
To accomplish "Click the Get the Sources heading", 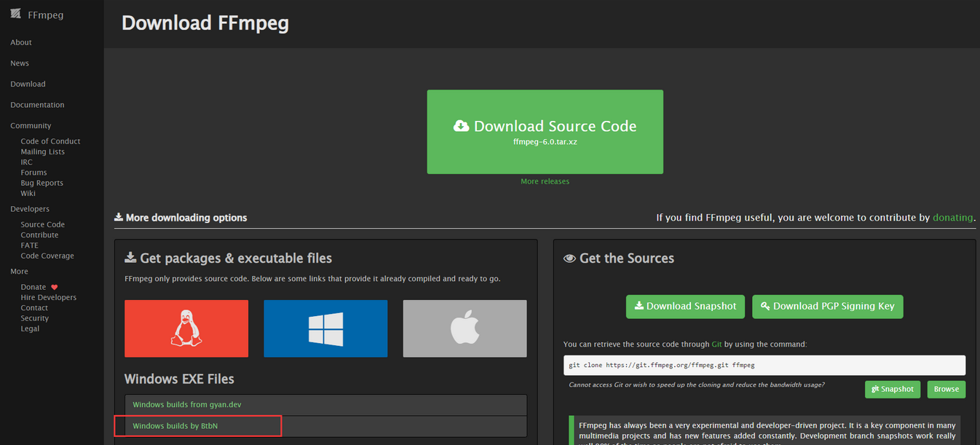I will point(619,258).
